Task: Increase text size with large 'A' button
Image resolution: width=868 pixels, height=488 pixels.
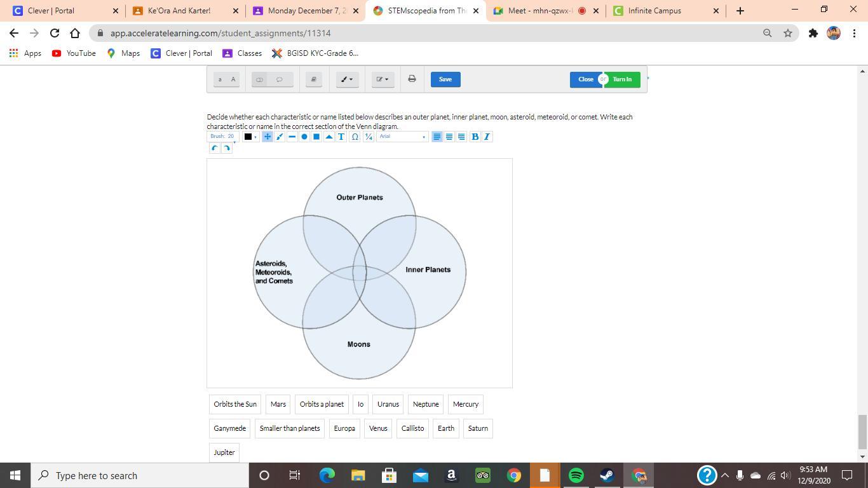Action: 233,79
